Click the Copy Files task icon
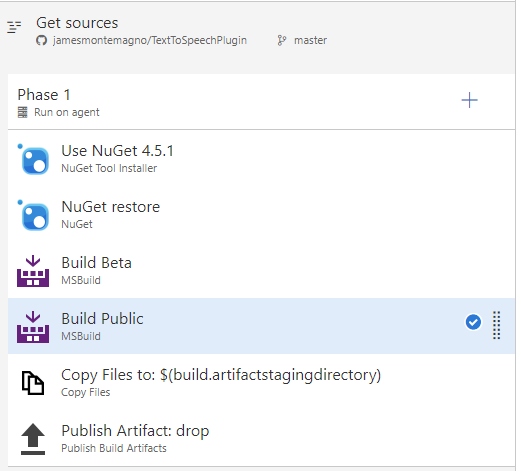 (33, 383)
